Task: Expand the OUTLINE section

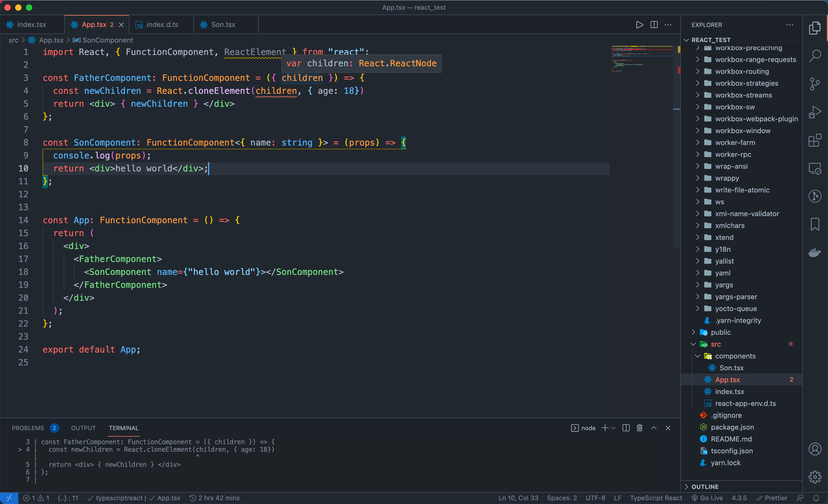Action: click(x=705, y=486)
